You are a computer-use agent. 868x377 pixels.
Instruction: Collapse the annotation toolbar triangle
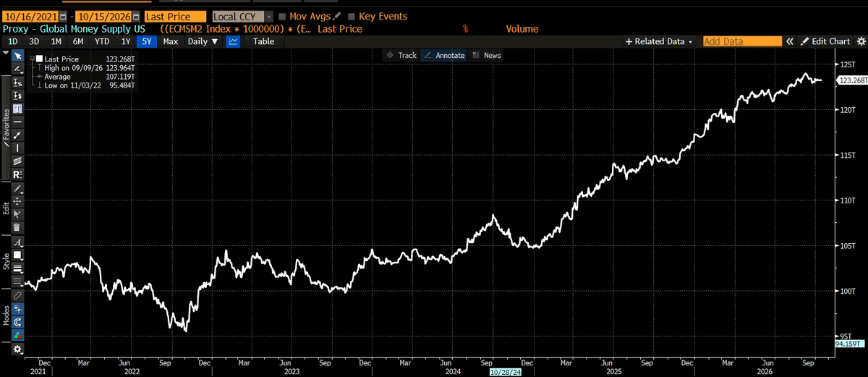[5, 53]
